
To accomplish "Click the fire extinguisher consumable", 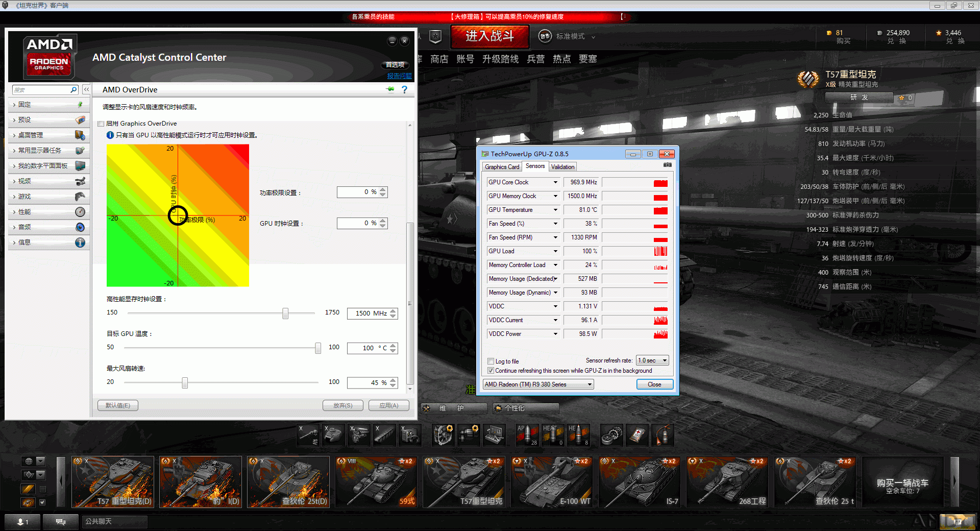I will coord(663,435).
